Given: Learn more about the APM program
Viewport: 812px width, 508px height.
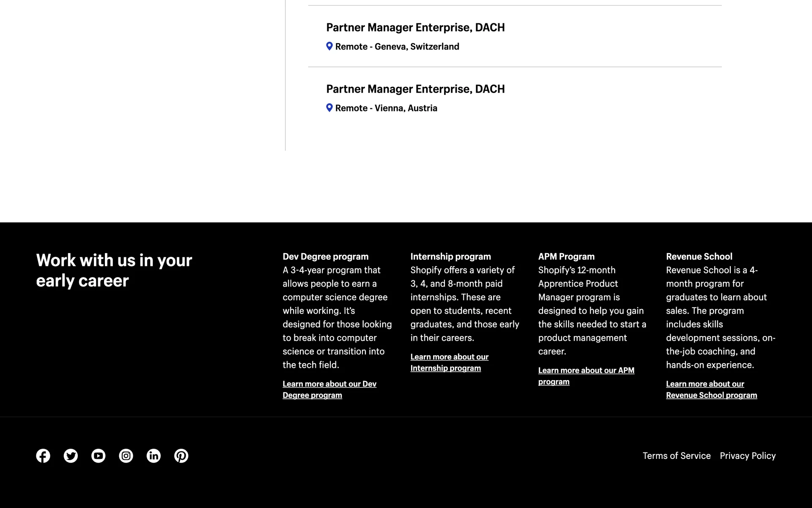Looking at the screenshot, I should (x=586, y=370).
